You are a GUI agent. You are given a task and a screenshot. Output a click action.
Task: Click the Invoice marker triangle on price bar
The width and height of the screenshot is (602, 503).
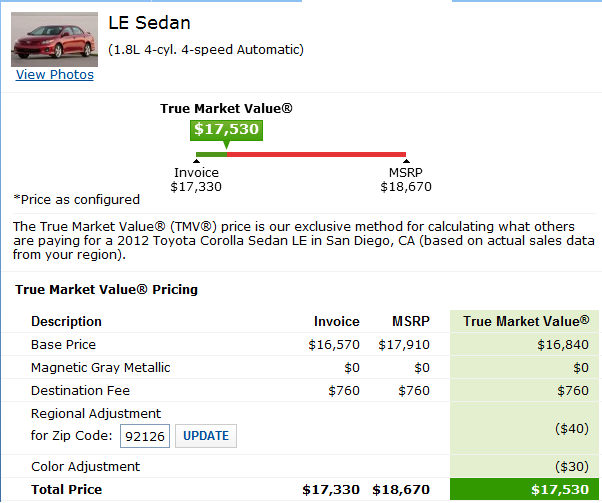[196, 161]
